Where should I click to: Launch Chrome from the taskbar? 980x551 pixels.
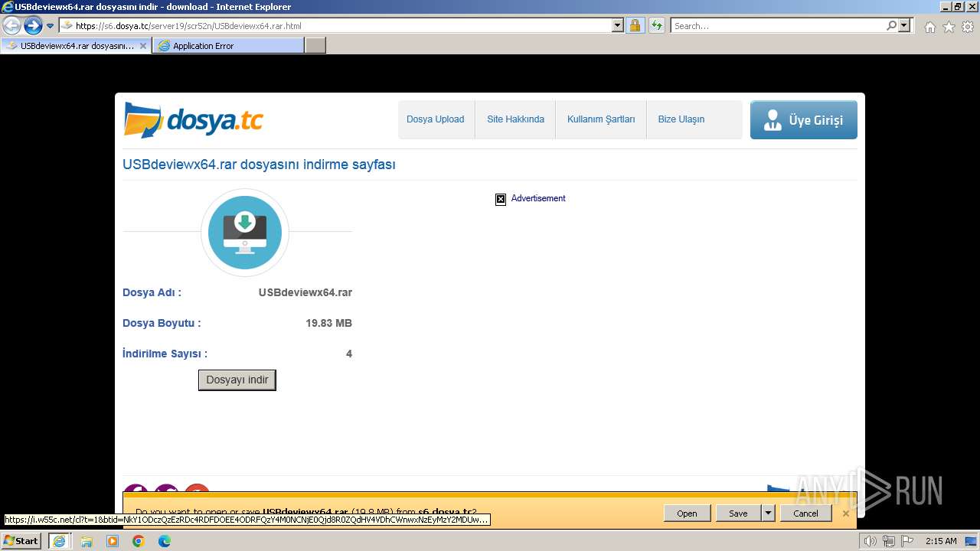[x=139, y=541]
